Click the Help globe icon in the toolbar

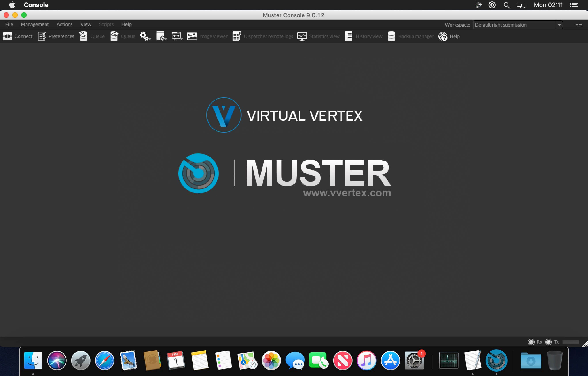(x=443, y=36)
